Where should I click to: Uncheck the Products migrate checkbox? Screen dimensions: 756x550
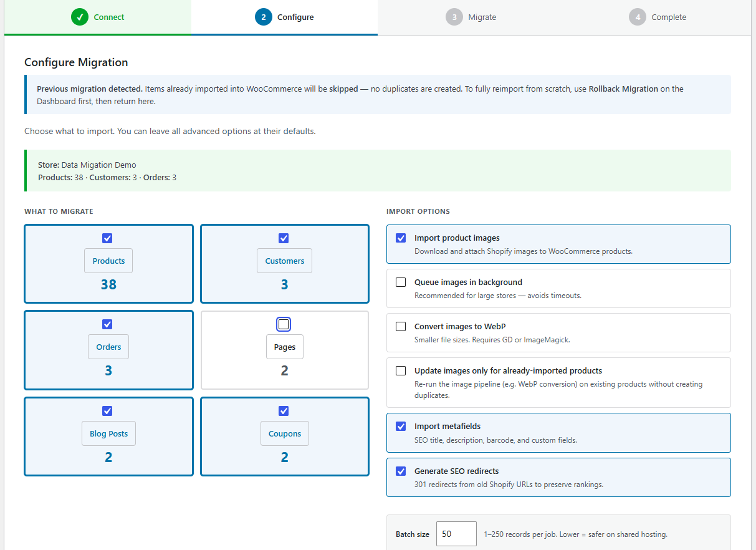pyautogui.click(x=107, y=238)
